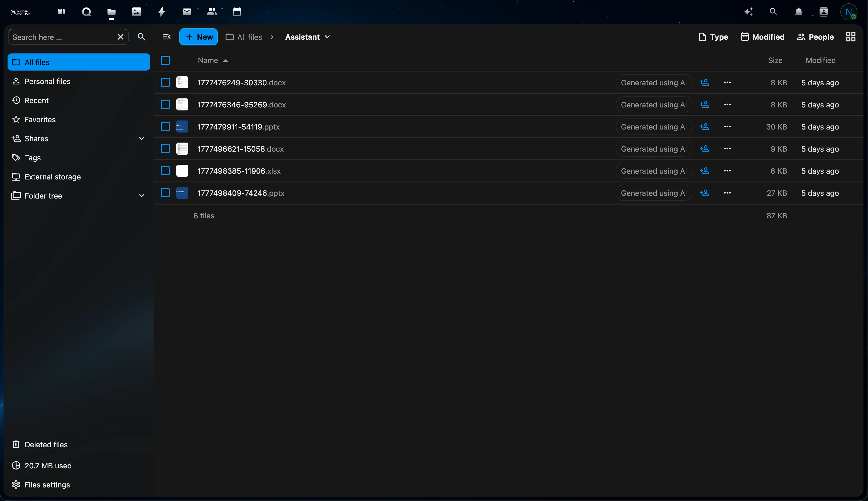Open the AI assistant sparkle icon

(748, 12)
